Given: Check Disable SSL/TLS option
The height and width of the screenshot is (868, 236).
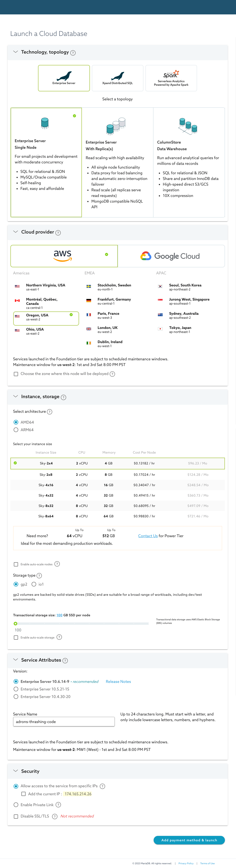Looking at the screenshot, I should coord(16,816).
